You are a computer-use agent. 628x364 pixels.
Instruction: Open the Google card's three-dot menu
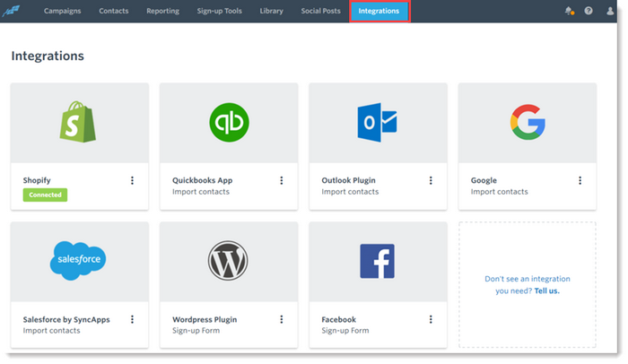pos(580,180)
